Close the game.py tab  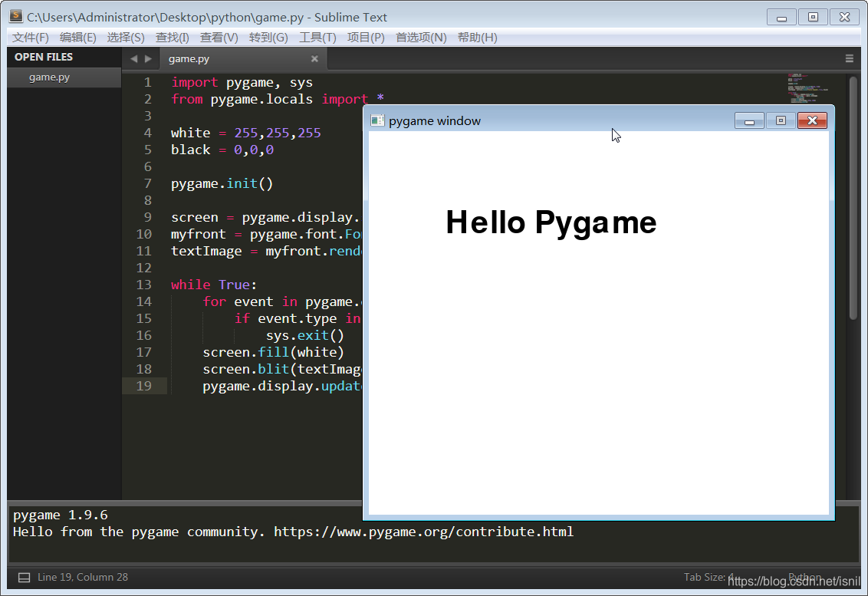(314, 59)
